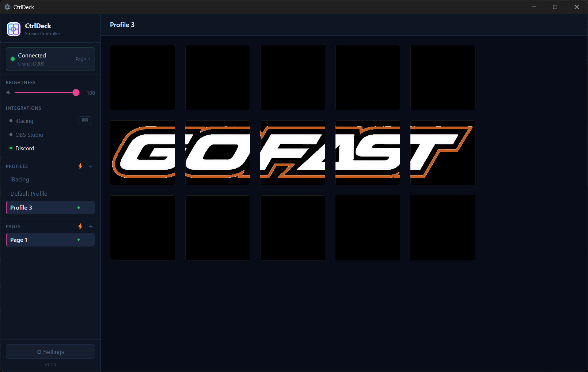Image resolution: width=588 pixels, height=372 pixels.
Task: Click the lightning bolt icon in Pages
Action: point(80,226)
